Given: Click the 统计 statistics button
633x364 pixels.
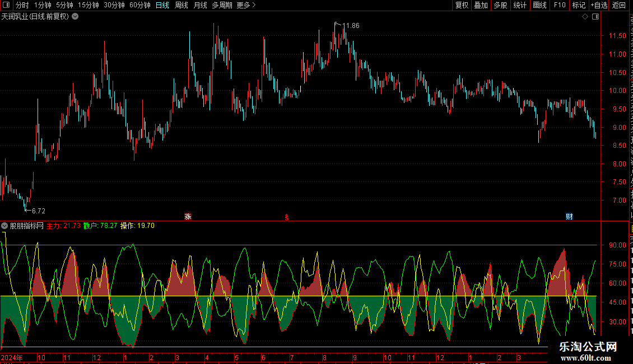Looking at the screenshot, I should (519, 5).
